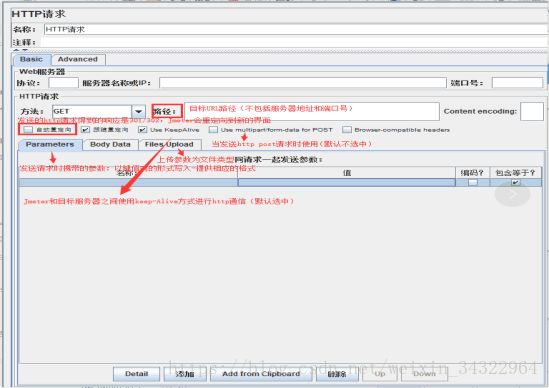Click the 名称 name input field
The width and height of the screenshot is (549, 388).
tap(296, 29)
